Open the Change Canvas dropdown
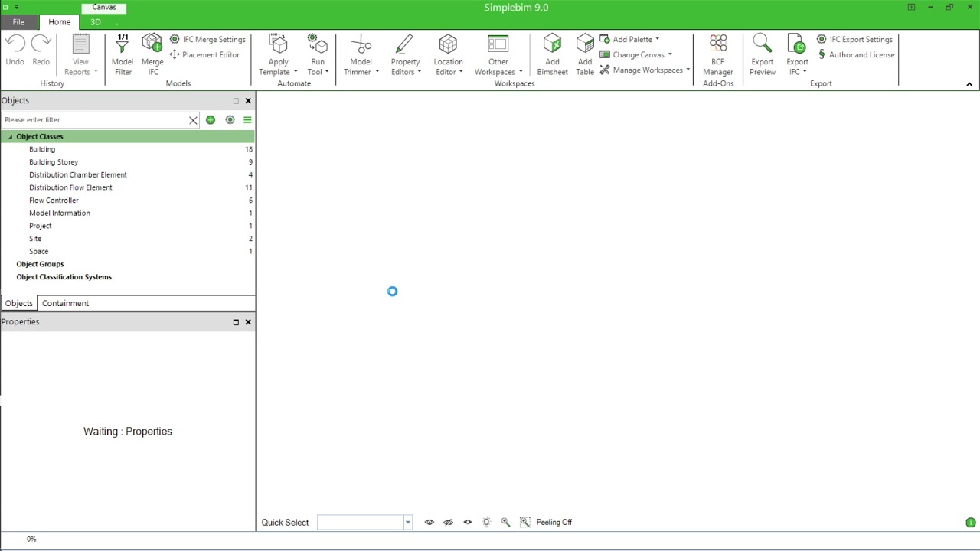The width and height of the screenshot is (980, 551). (x=636, y=54)
